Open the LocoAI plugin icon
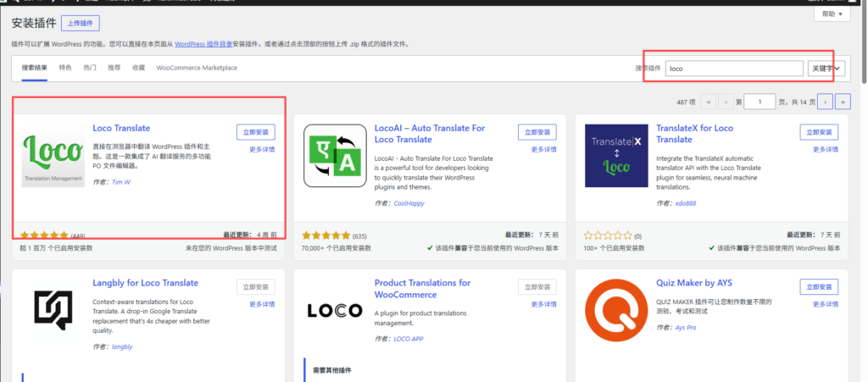 [x=335, y=156]
